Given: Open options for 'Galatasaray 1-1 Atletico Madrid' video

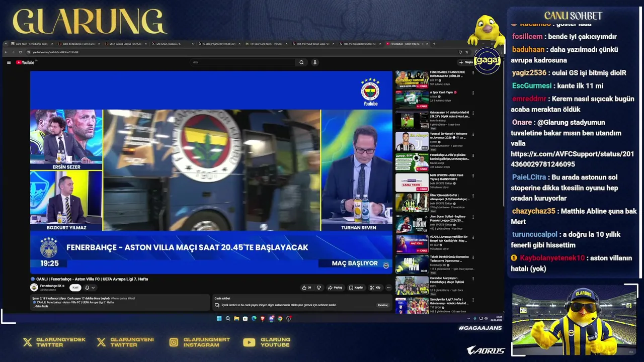Looking at the screenshot, I should (472, 114).
